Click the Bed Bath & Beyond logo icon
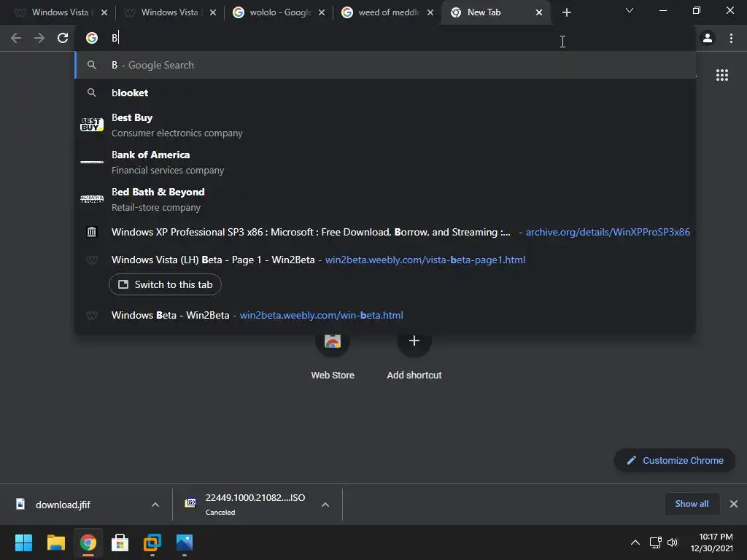The height and width of the screenshot is (560, 747). pos(92,199)
